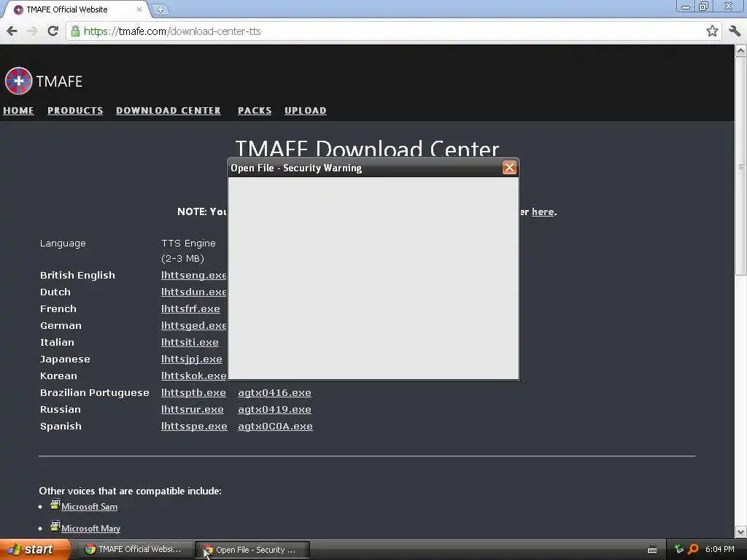Click the Microsoft Sam voice icon
The width and height of the screenshot is (747, 560).
pyautogui.click(x=55, y=504)
